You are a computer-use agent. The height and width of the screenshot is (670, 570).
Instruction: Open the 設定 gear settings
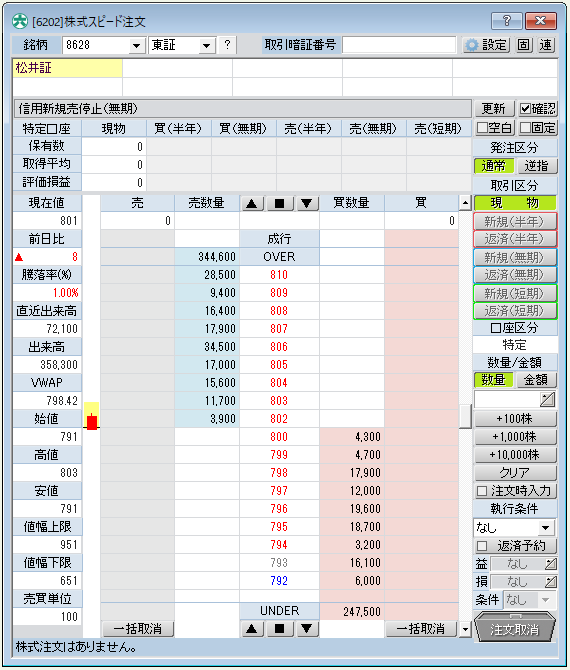coord(486,45)
